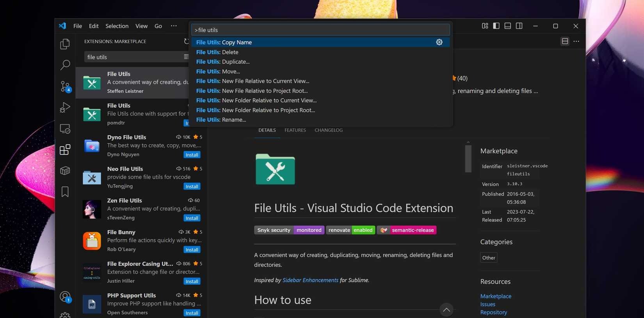Click the scroll-to-top arrow button
The width and height of the screenshot is (644, 318).
tap(446, 310)
